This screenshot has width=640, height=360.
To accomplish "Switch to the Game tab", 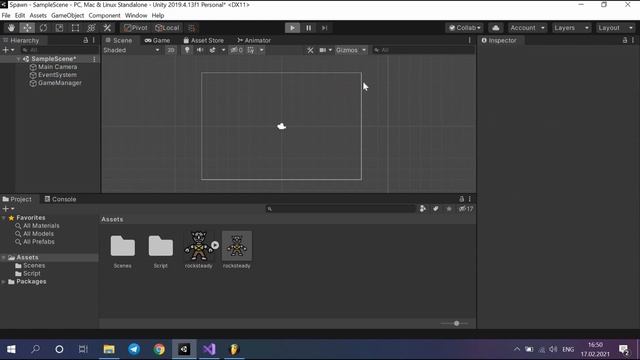I will pyautogui.click(x=157, y=40).
